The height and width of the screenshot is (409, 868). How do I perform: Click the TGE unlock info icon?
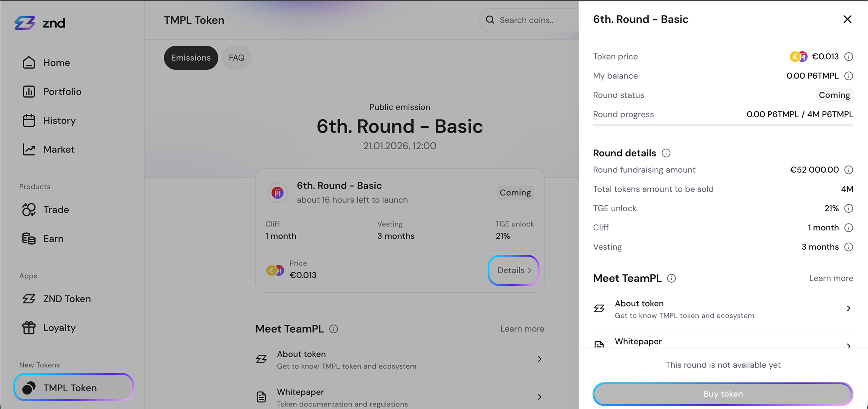click(848, 208)
